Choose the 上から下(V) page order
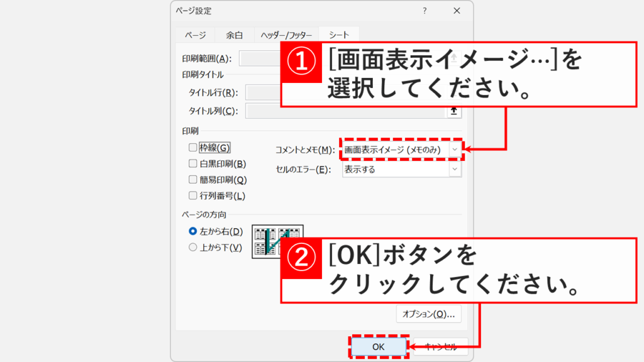 coord(192,247)
